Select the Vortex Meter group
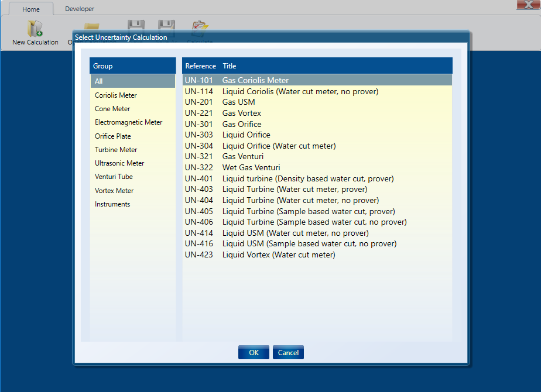541x392 pixels. click(x=133, y=191)
